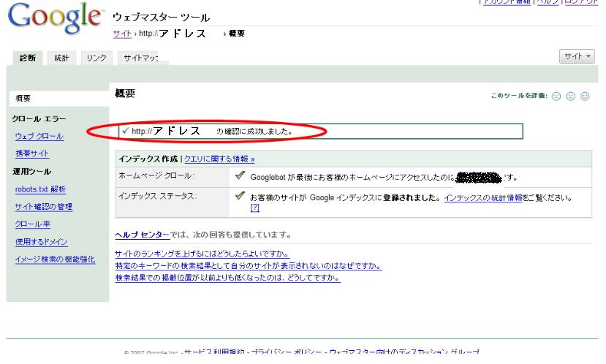Open the サイト dropdown button
Viewport: 606px width, 364px height.
point(577,56)
